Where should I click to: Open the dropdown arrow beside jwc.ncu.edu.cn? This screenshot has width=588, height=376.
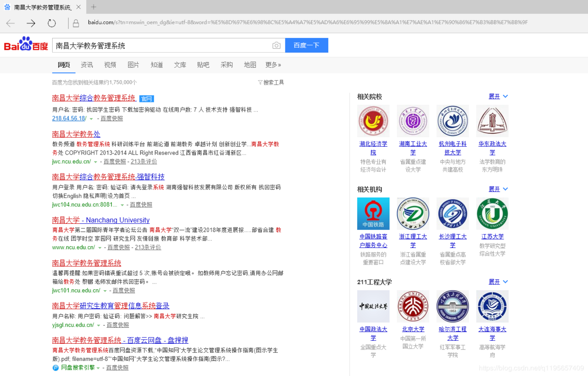pos(95,161)
